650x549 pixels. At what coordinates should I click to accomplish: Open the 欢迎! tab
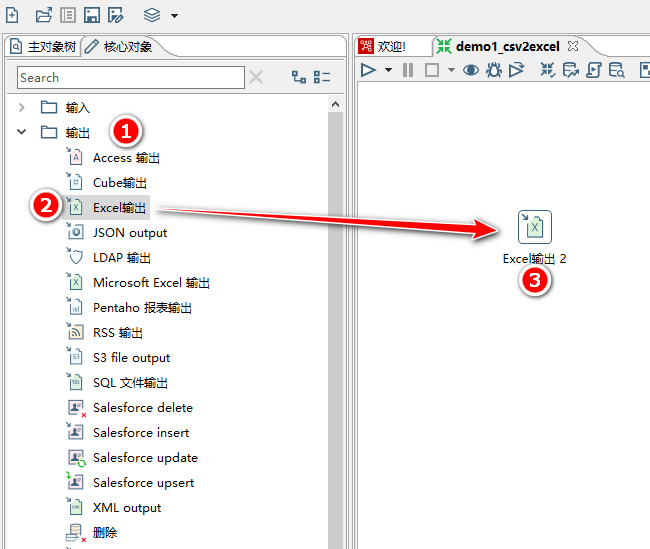point(383,46)
